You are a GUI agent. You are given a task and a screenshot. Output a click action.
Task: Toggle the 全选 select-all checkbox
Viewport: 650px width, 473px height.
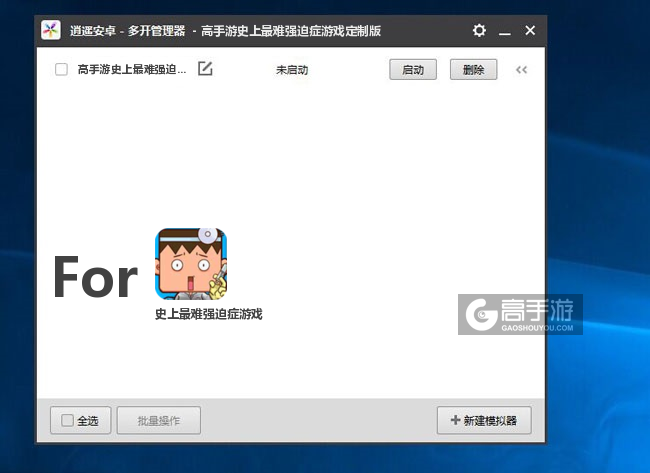[67, 420]
